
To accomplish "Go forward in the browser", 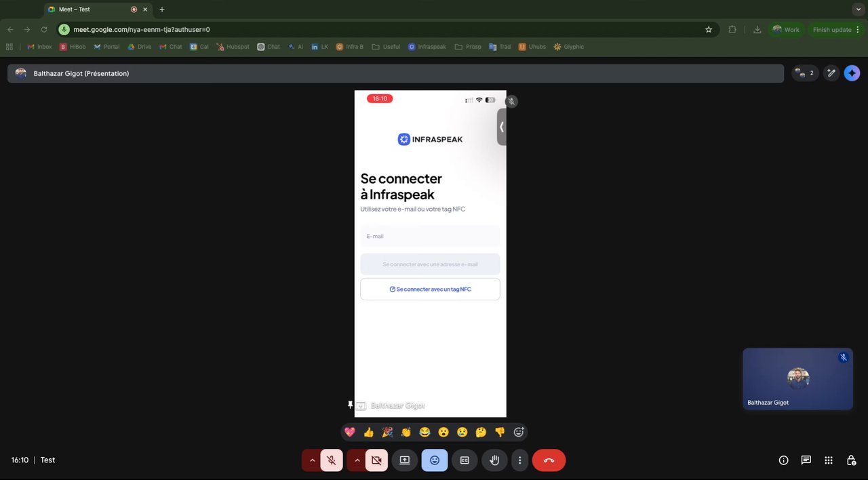I will (x=27, y=30).
